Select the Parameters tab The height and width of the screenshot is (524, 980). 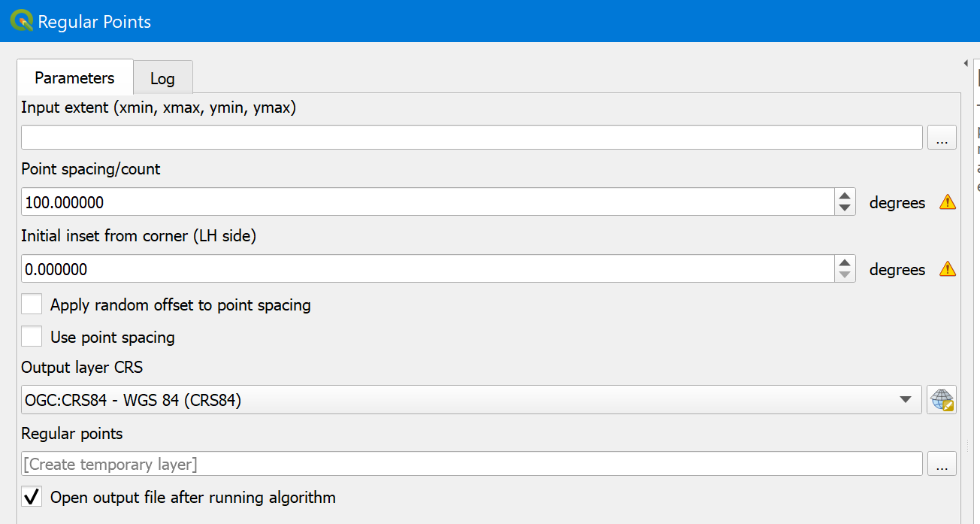coord(74,77)
